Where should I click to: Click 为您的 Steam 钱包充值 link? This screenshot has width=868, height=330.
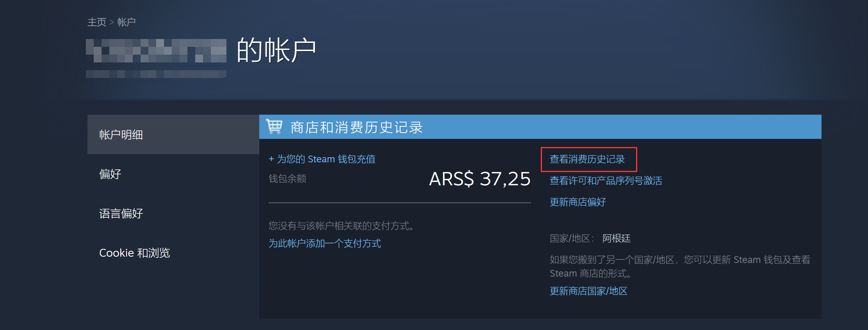322,159
